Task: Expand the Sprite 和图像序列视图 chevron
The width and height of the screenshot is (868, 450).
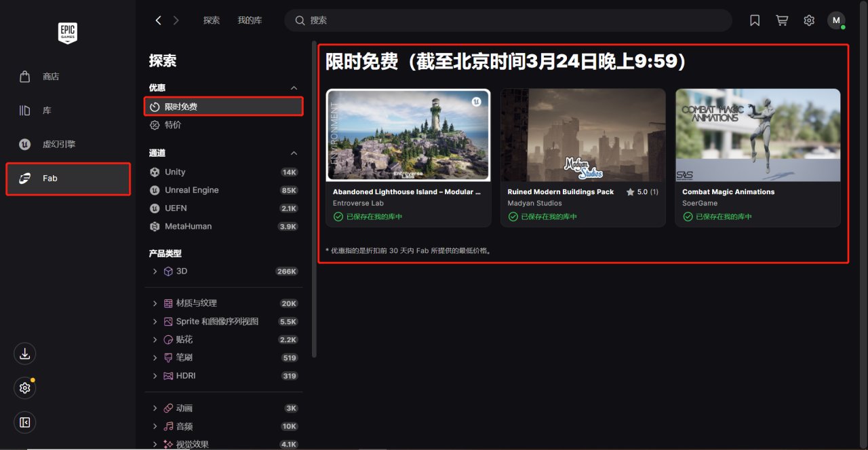Action: pyautogui.click(x=155, y=322)
